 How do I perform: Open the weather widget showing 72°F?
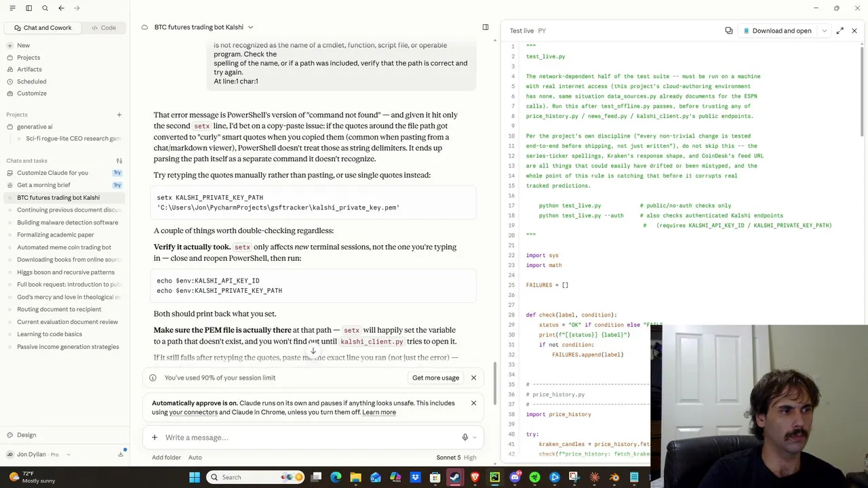coord(31,476)
